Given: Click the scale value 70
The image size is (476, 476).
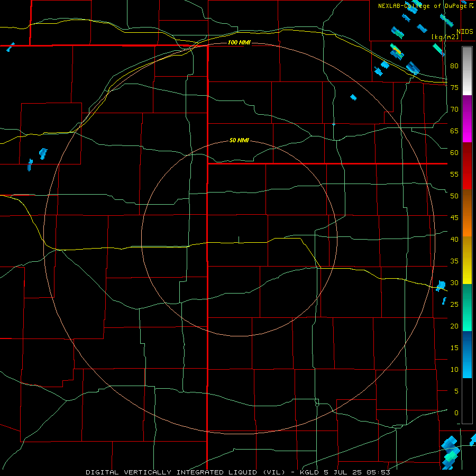Looking at the screenshot, I should [x=454, y=109].
